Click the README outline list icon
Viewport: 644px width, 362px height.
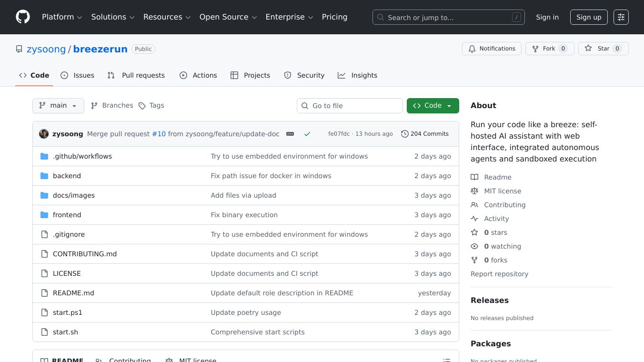tap(446, 360)
